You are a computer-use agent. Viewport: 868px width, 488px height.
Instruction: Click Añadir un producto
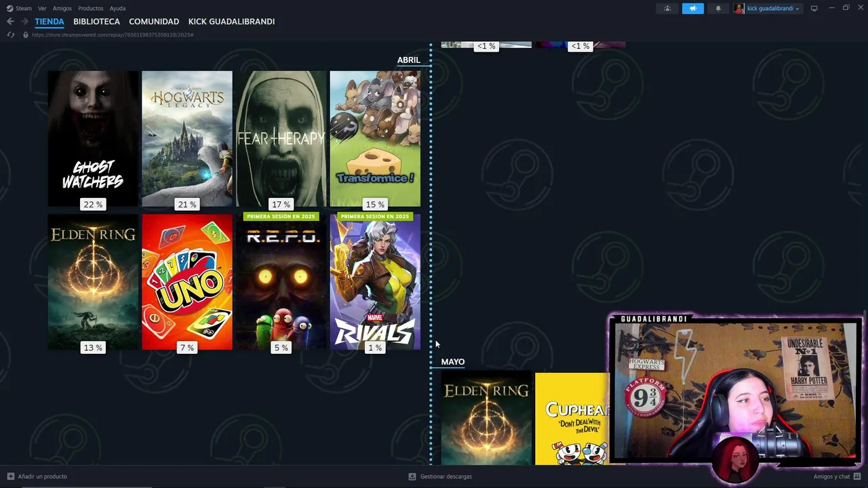[42, 476]
